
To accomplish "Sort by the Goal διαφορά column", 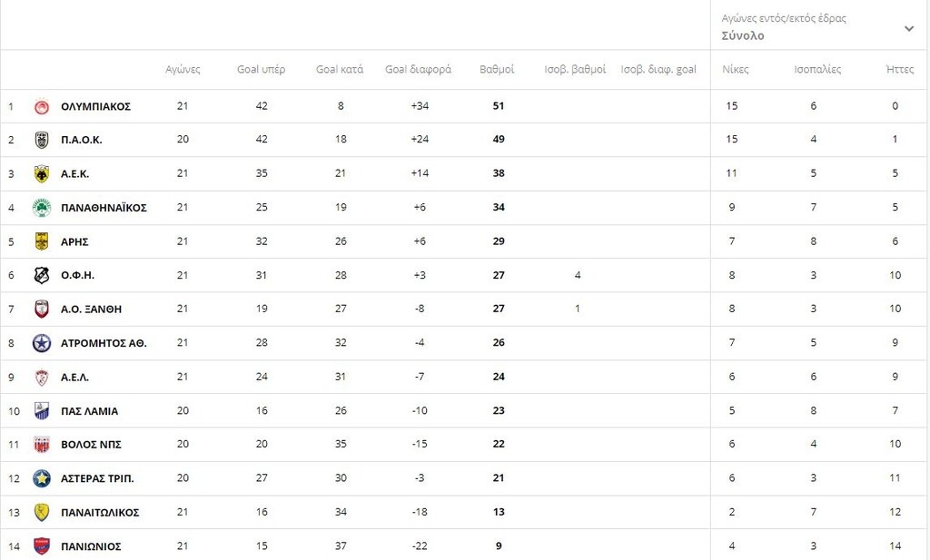I will point(418,69).
